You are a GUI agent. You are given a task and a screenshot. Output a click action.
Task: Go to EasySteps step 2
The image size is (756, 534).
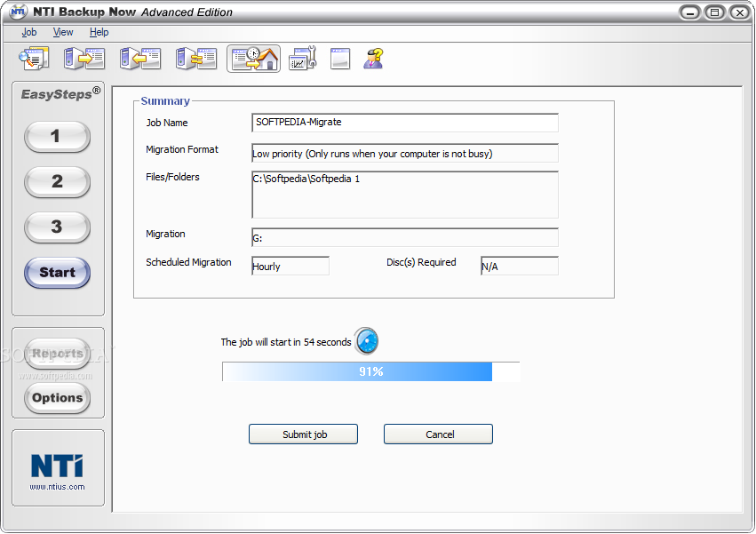coord(57,182)
